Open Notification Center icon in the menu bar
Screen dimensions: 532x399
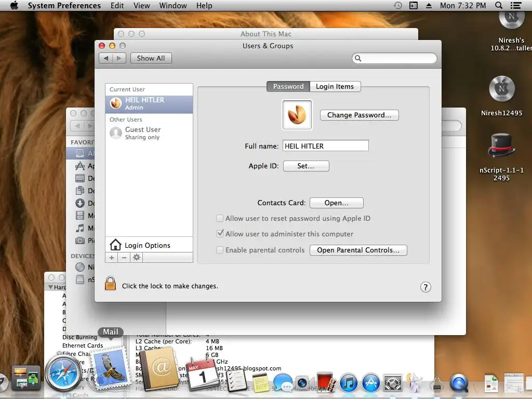[516, 5]
